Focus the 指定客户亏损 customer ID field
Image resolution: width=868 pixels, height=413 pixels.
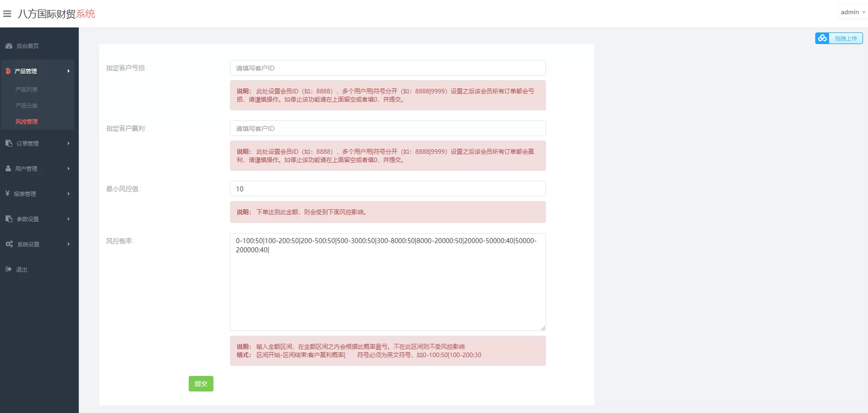pyautogui.click(x=388, y=68)
